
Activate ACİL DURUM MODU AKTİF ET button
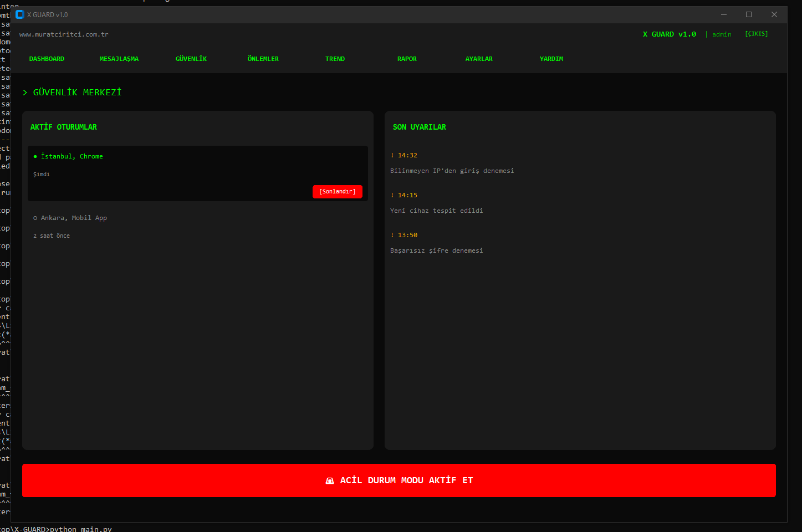(399, 480)
